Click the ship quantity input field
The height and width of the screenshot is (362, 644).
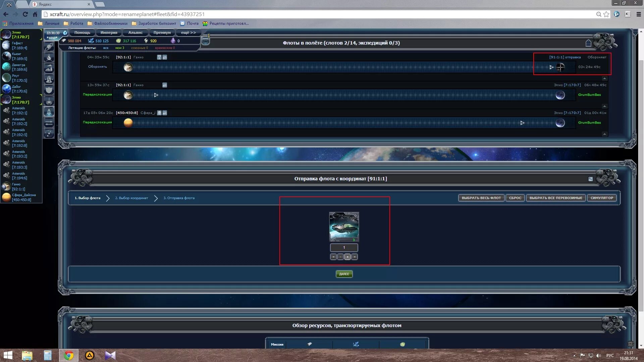(x=344, y=248)
